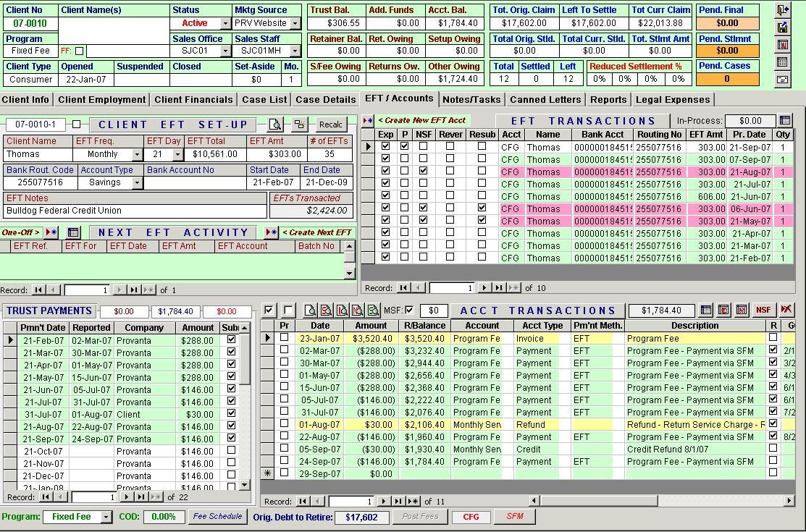
Task: Click third preview icon in Acct Transactions toolbar
Action: [342, 311]
